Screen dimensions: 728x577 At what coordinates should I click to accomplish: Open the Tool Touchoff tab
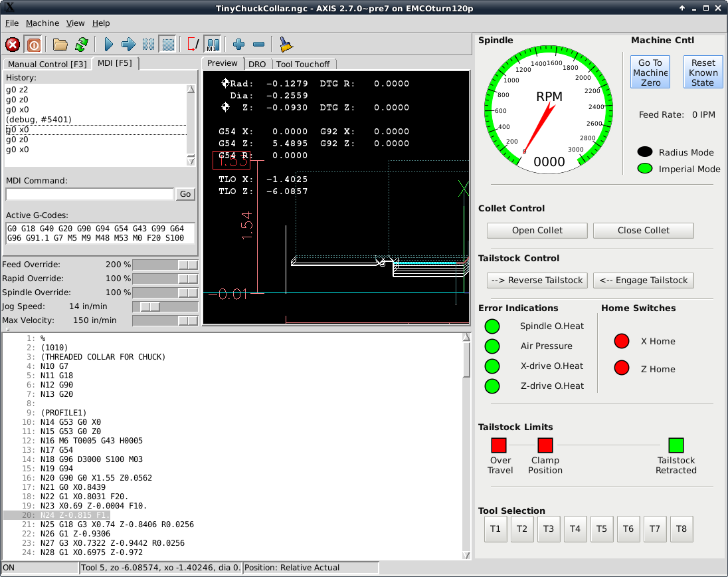(x=303, y=64)
